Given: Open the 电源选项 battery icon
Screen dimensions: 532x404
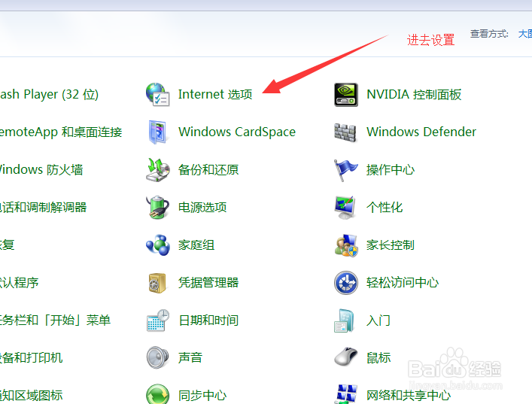Looking at the screenshot, I should click(x=157, y=207).
